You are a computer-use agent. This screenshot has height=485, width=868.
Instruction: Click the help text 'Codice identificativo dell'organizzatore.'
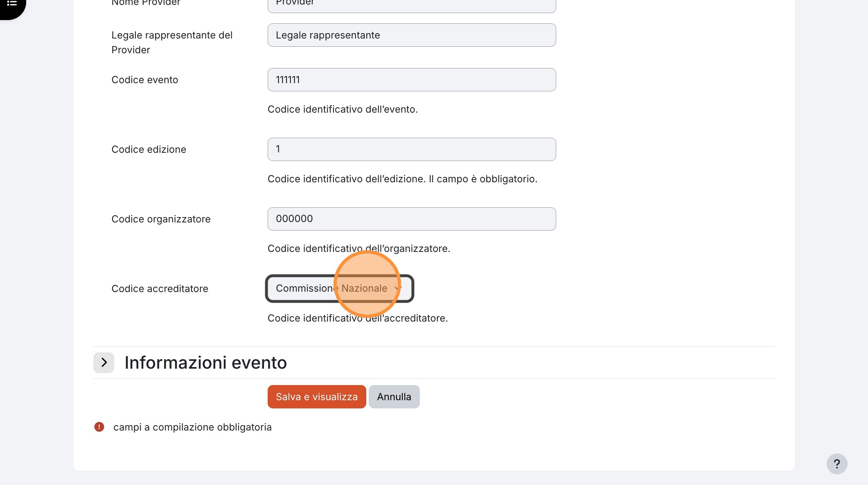[x=359, y=249]
